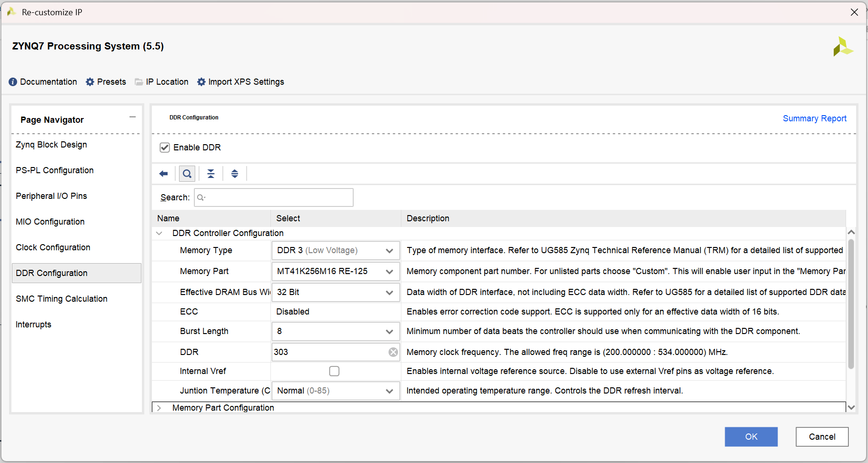868x463 pixels.
Task: Go to the Interrupts page
Action: click(x=33, y=325)
